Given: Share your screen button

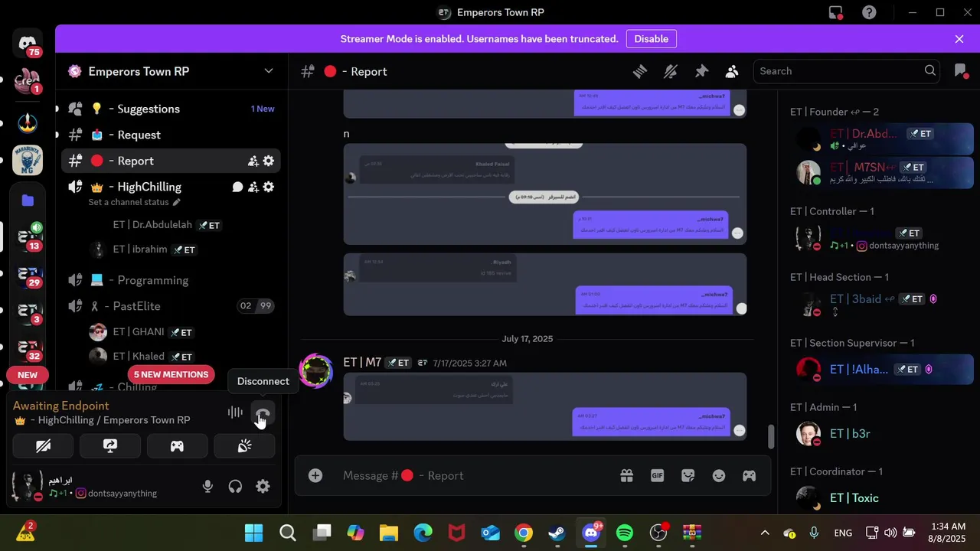Looking at the screenshot, I should click(x=110, y=446).
